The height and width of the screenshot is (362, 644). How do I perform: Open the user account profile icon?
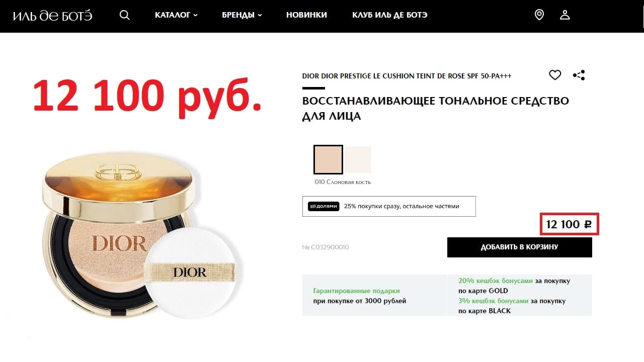coord(565,15)
